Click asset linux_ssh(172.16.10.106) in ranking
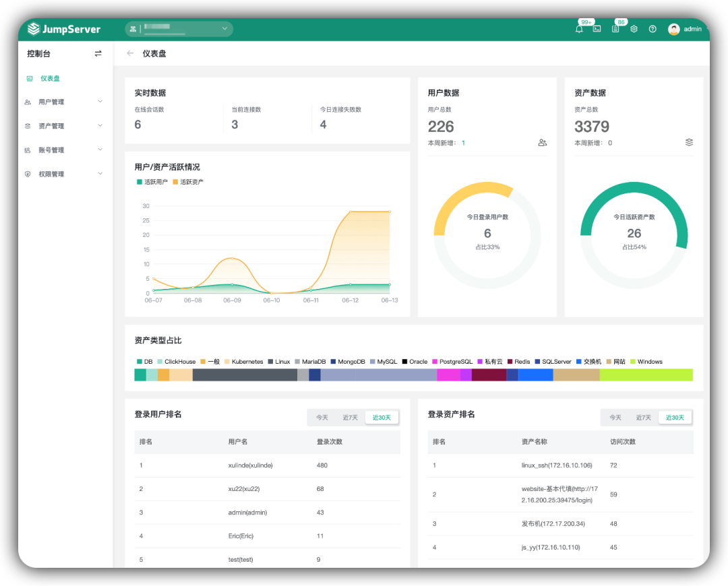This screenshot has height=586, width=728. tap(557, 466)
